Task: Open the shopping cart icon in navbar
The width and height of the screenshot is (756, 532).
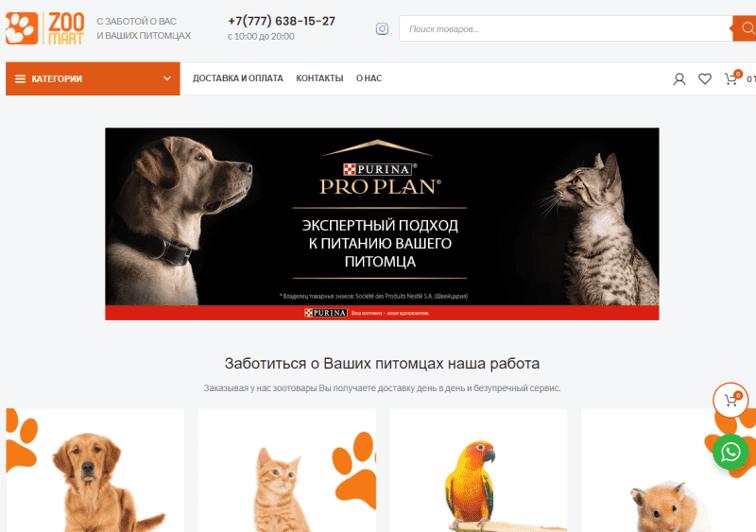Action: point(731,78)
